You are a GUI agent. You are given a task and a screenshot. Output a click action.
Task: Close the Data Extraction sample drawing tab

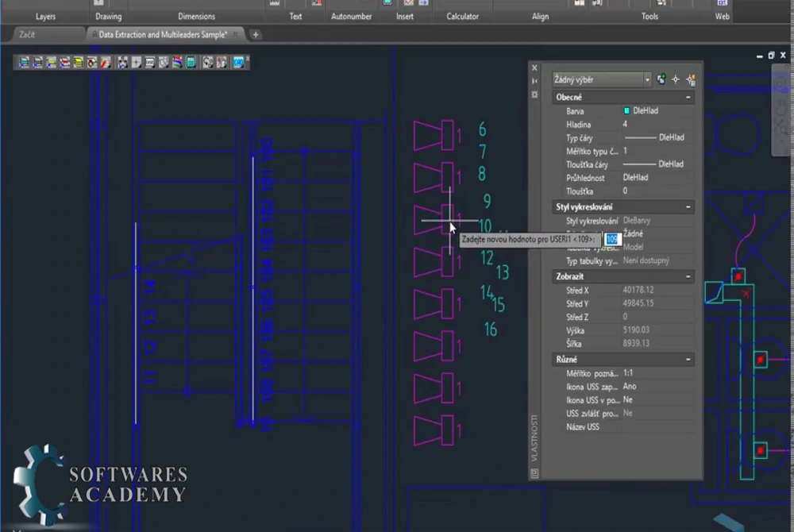[236, 34]
